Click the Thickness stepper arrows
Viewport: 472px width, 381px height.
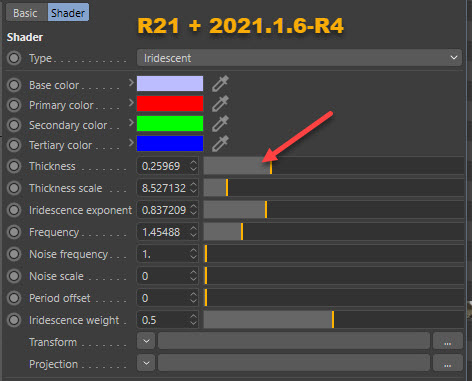click(x=193, y=166)
